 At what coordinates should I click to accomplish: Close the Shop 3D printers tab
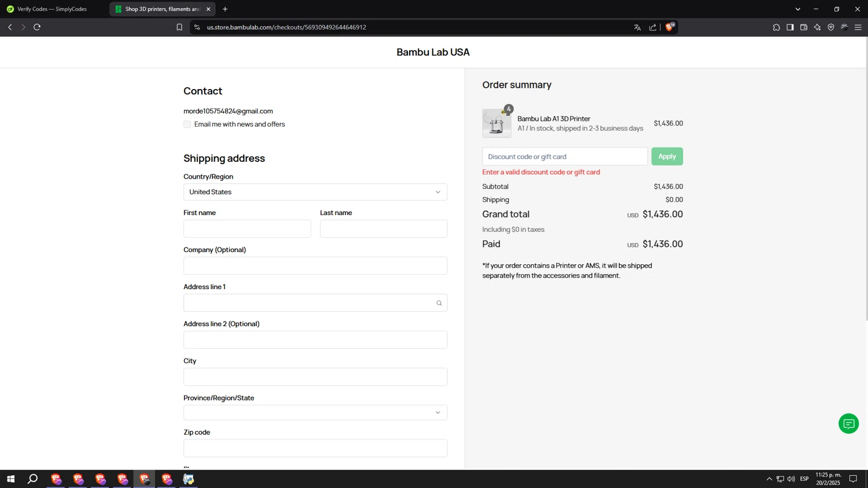pos(208,9)
